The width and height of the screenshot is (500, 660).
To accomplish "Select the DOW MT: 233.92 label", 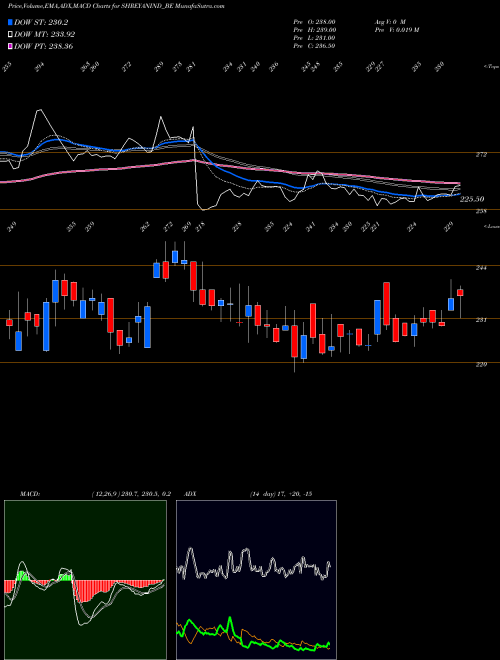I will point(45,35).
